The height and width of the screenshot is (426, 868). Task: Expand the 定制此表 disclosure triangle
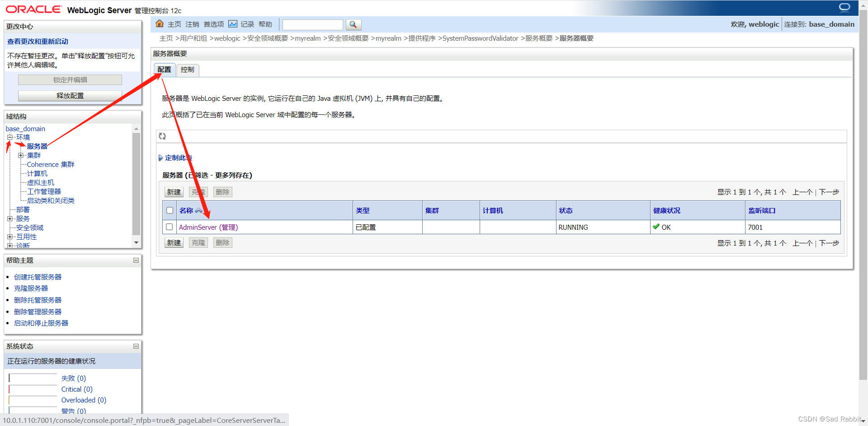pyautogui.click(x=161, y=157)
